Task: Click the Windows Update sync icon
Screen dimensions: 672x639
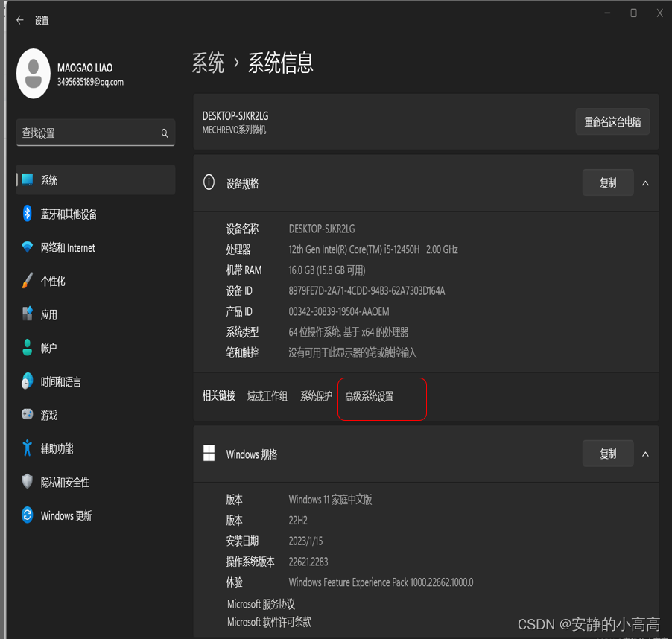Action: (x=28, y=515)
